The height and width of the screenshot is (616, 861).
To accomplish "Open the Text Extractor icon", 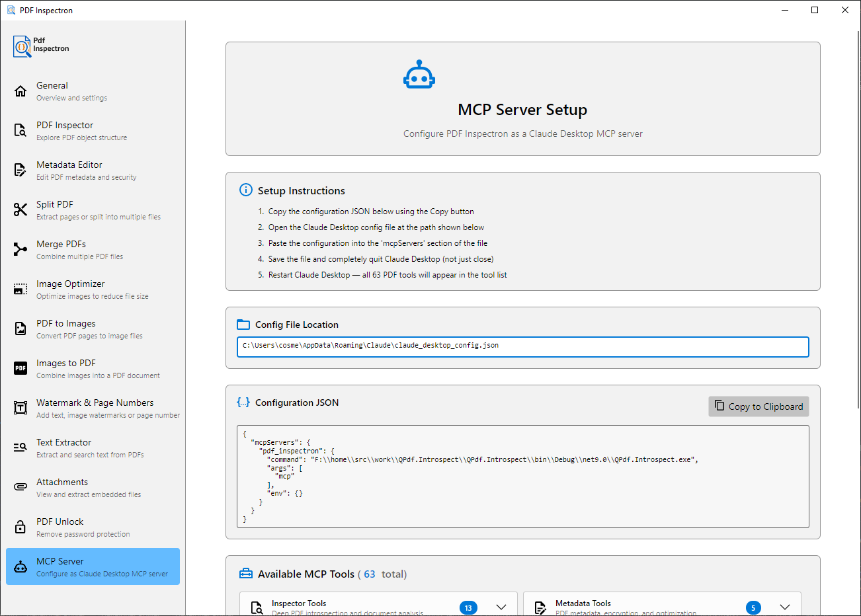I will (20, 448).
